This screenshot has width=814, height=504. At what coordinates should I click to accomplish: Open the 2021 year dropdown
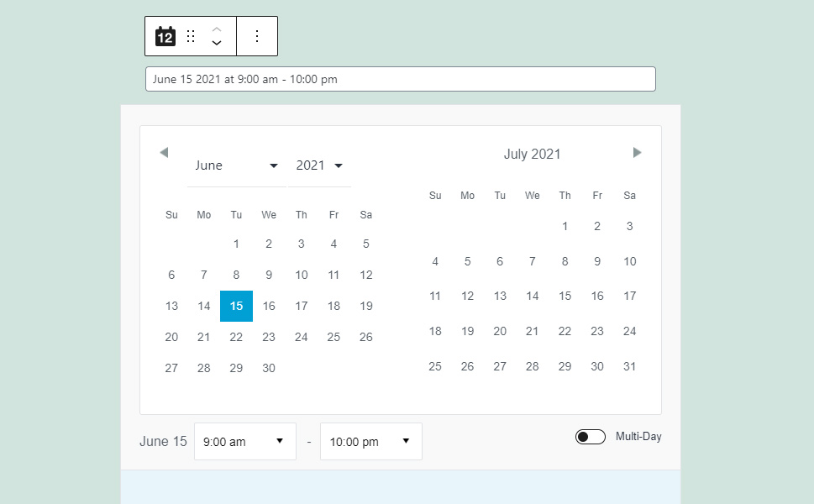(319, 165)
